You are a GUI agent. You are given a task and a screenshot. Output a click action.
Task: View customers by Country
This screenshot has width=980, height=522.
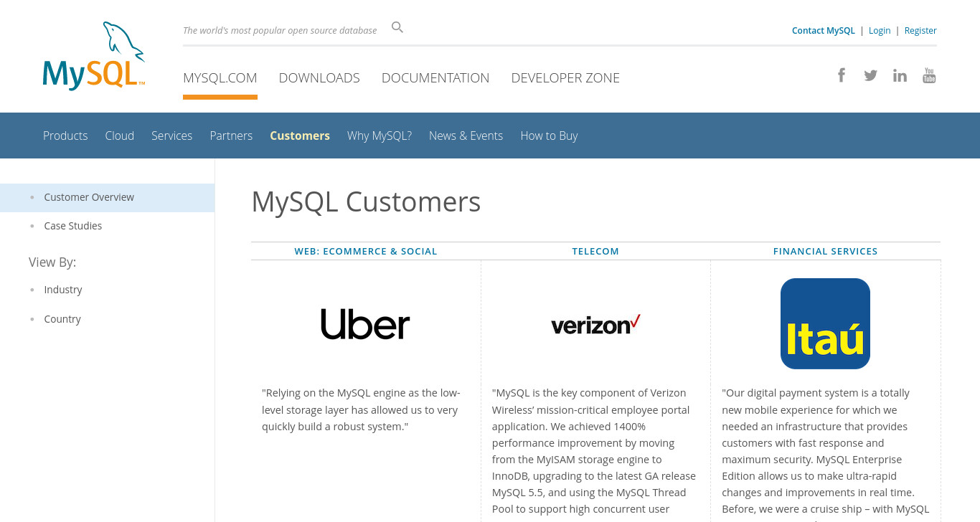(x=62, y=319)
